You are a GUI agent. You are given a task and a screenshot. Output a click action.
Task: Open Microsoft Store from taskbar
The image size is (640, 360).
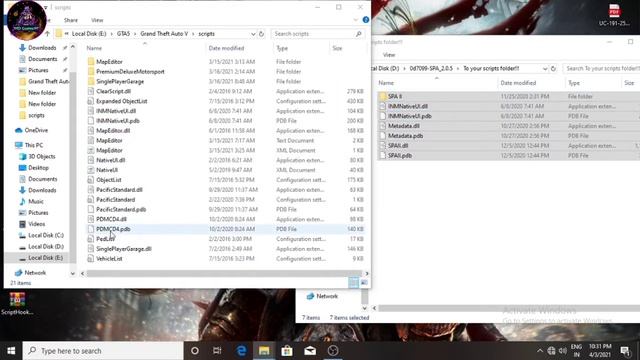pos(287,351)
